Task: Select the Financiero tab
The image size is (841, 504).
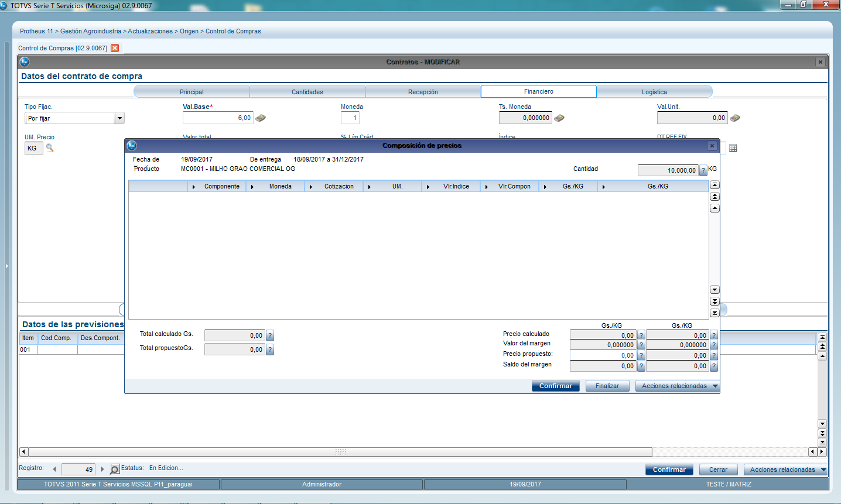Action: [x=539, y=91]
